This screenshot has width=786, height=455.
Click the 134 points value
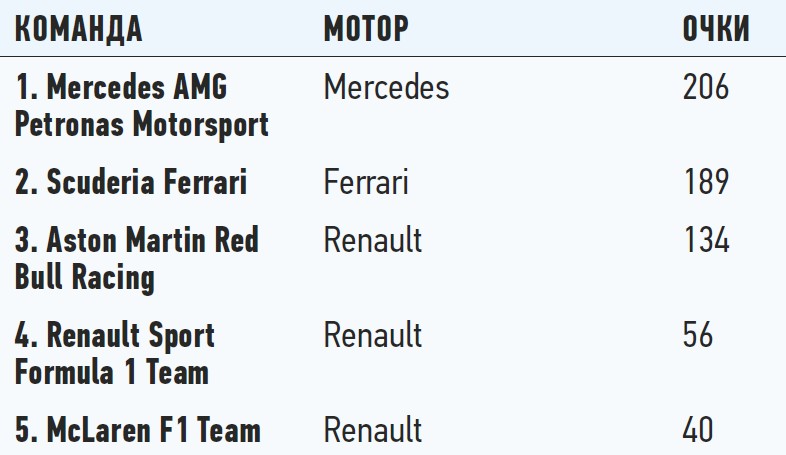[706, 240]
